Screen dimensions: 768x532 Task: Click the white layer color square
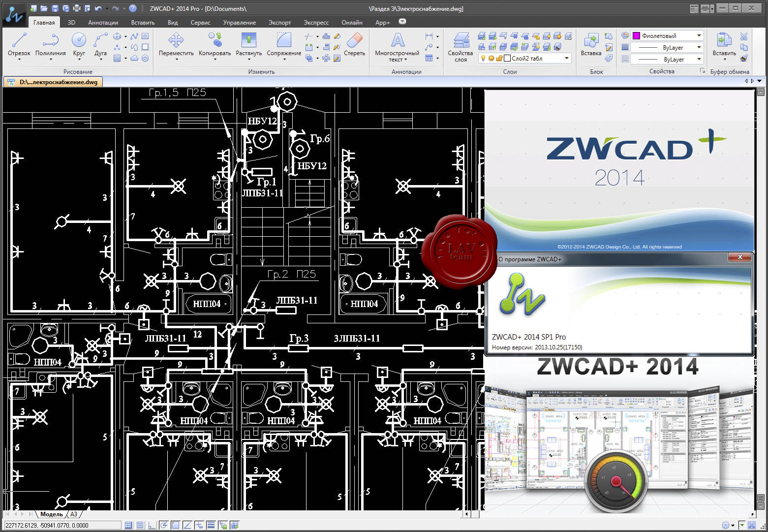click(x=507, y=58)
